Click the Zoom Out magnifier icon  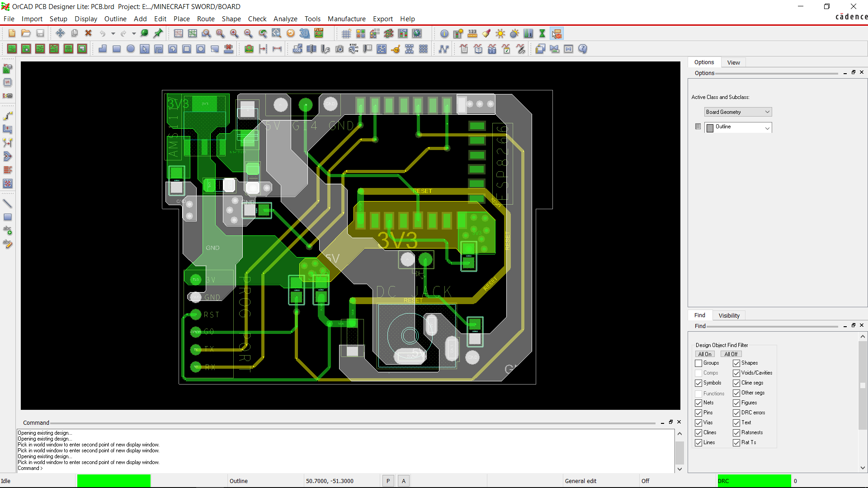tap(248, 33)
